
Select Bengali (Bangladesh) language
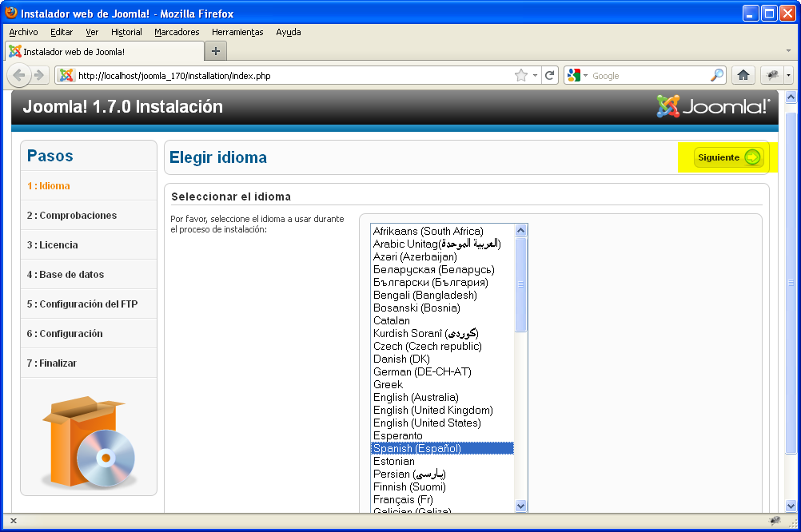(442, 295)
